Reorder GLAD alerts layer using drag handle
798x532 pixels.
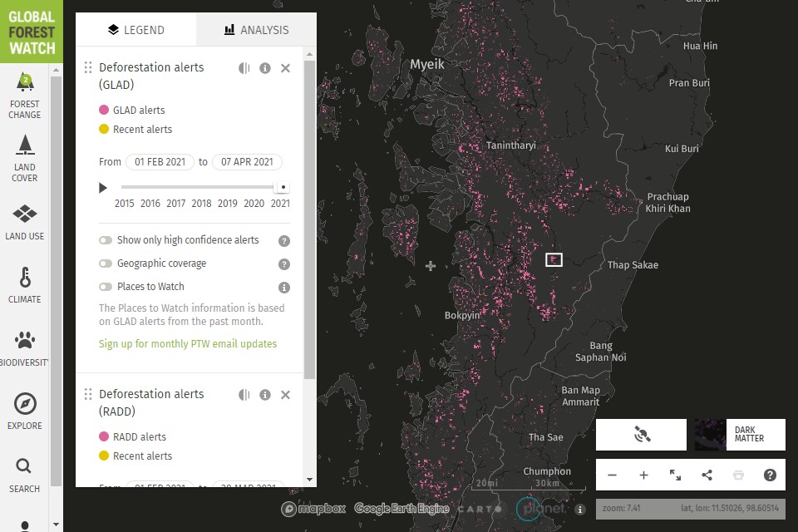click(x=88, y=67)
